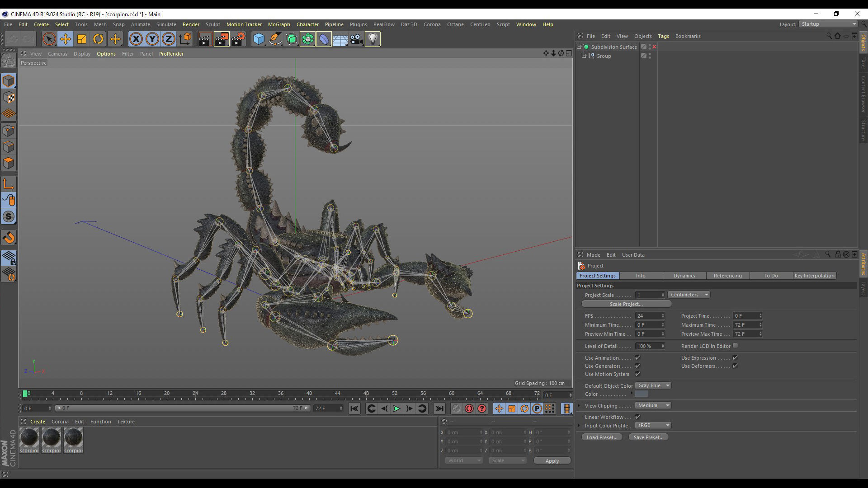Switch to Texture mode
Viewport: 868px width, 488px height.
coord(9,98)
